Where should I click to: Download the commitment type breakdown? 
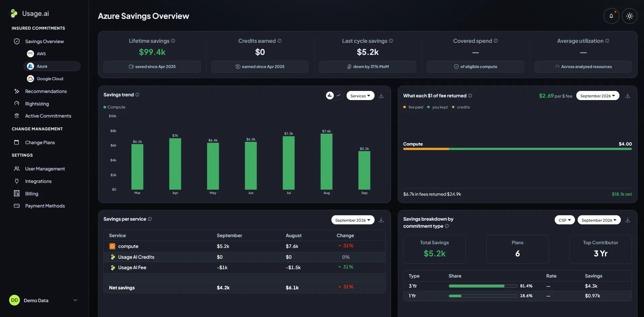tap(628, 220)
